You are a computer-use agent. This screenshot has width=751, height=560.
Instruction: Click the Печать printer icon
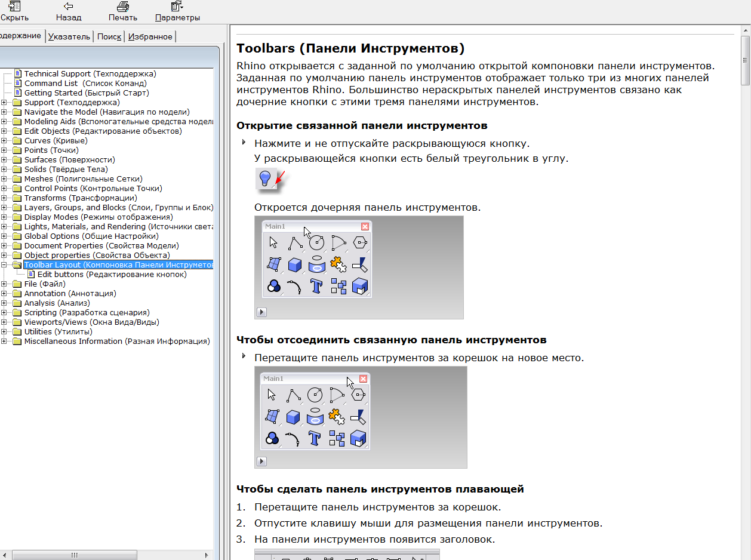[123, 7]
